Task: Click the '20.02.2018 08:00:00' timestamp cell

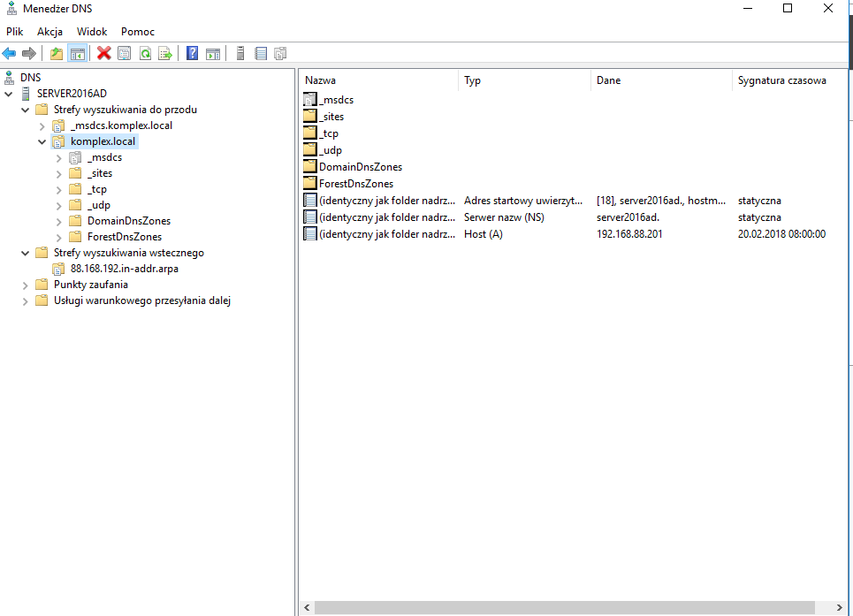Action: pyautogui.click(x=781, y=234)
